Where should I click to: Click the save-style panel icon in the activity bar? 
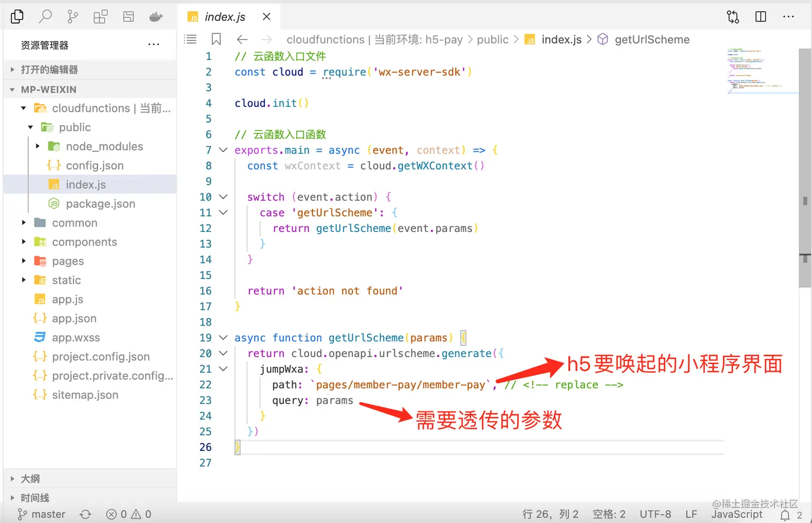[x=128, y=17]
